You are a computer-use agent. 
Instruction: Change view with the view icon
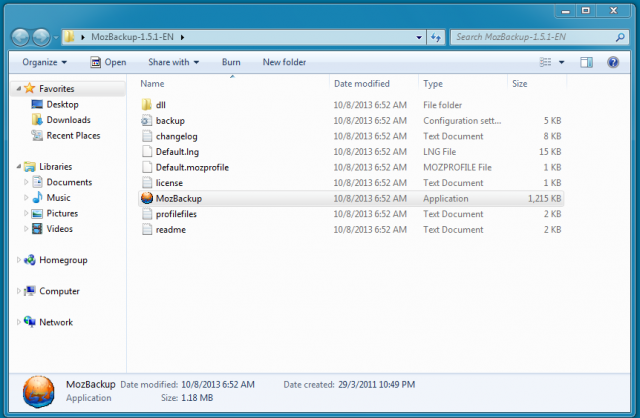[x=546, y=62]
